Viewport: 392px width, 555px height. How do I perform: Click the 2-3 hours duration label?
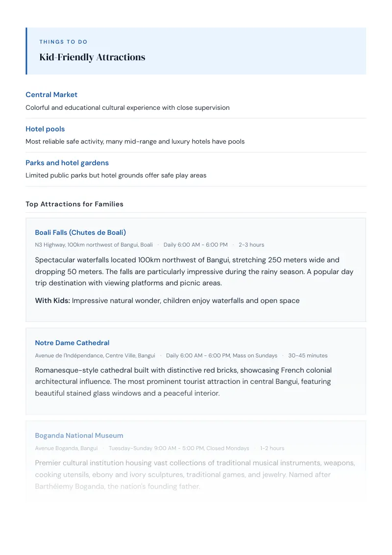click(x=251, y=245)
